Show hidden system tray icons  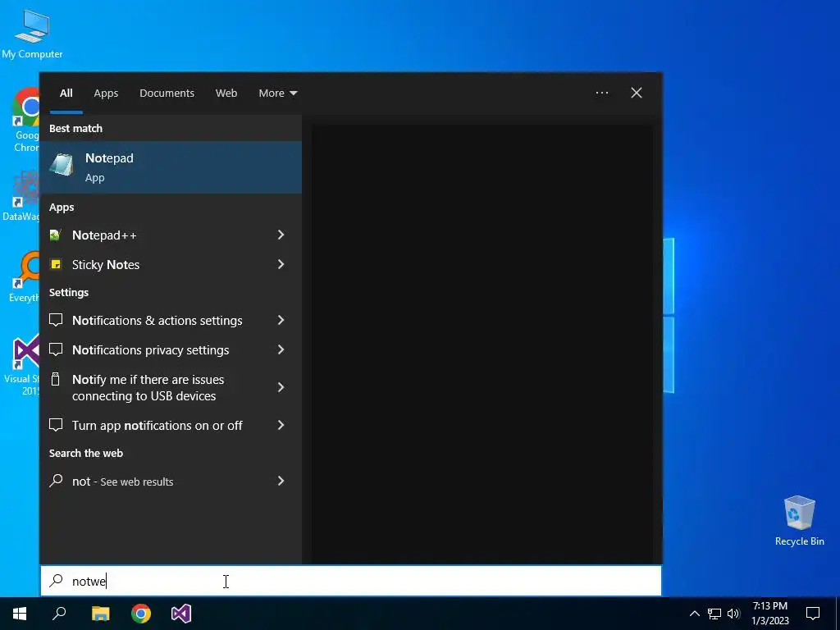(x=694, y=614)
